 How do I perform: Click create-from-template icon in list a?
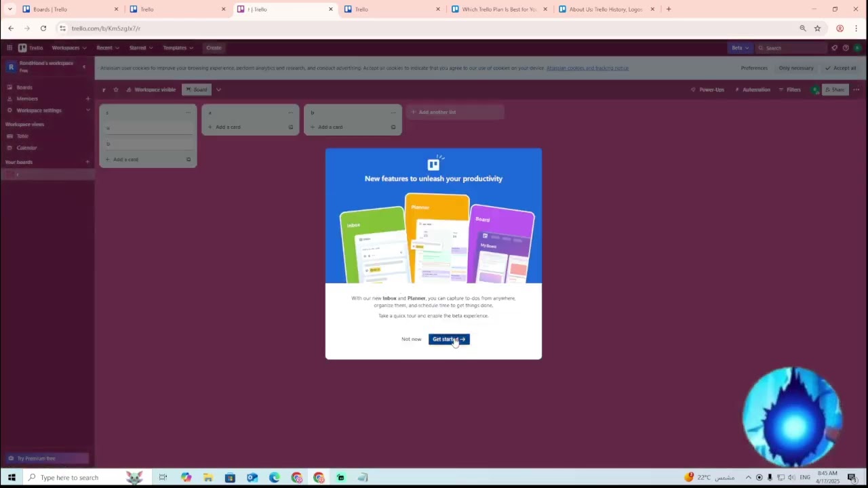pyautogui.click(x=291, y=127)
